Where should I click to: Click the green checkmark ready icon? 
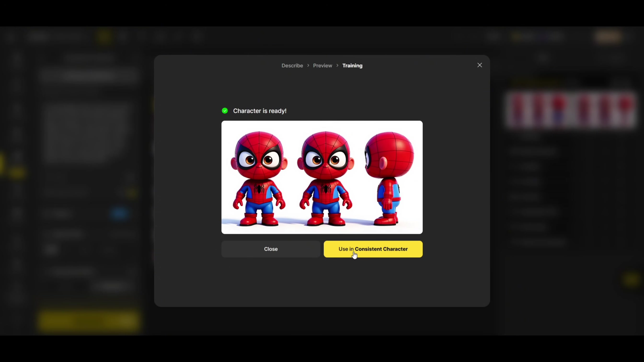tap(225, 111)
